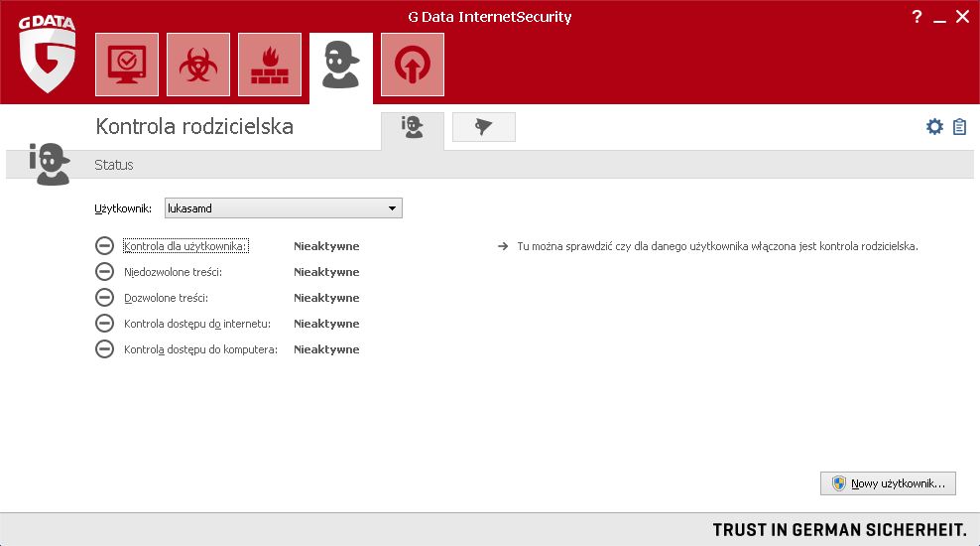Viewport: 980px width, 546px height.
Task: Select the Dozwolone treści label
Action: pos(167,298)
